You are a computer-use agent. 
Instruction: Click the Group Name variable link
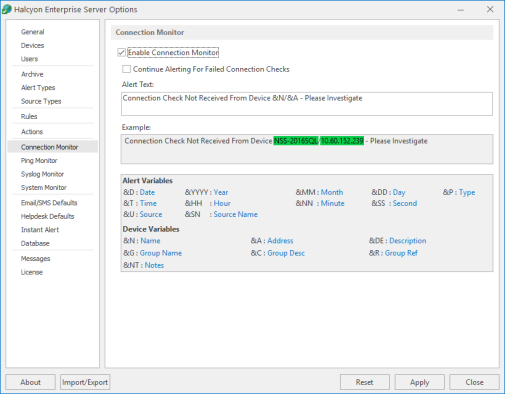pos(161,253)
